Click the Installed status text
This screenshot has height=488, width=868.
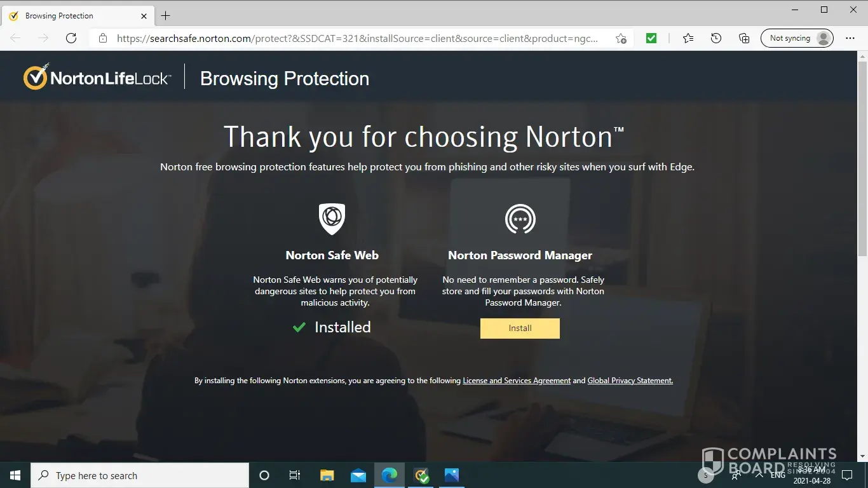click(x=342, y=327)
